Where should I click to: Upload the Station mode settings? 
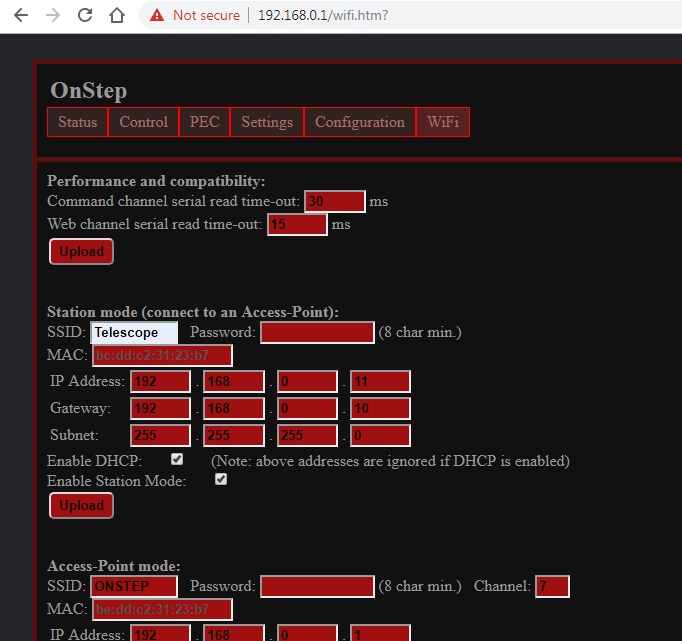81,505
